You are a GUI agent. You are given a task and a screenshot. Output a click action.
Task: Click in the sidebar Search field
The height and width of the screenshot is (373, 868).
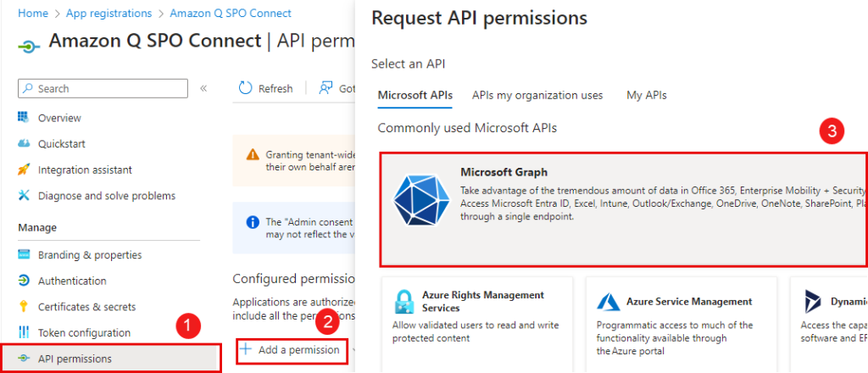pos(103,88)
